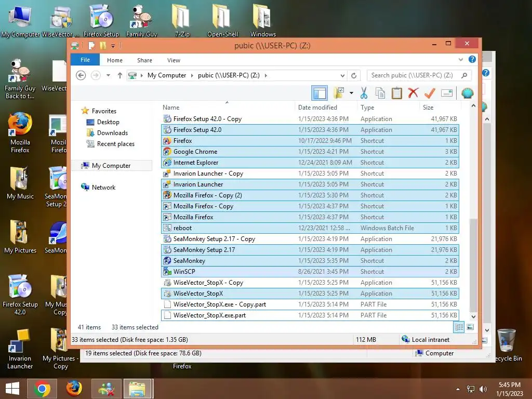Select My Computer in the navigation pane

pos(111,166)
